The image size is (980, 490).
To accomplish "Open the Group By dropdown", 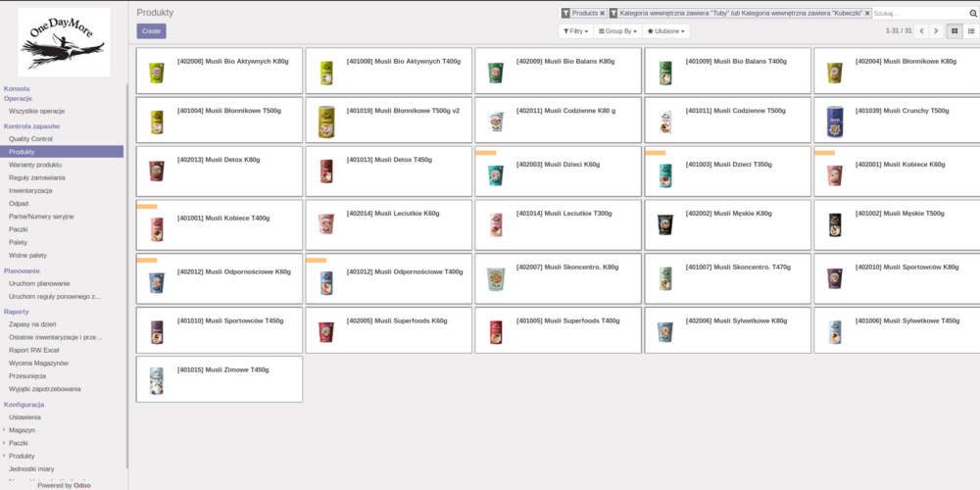I will [x=617, y=31].
